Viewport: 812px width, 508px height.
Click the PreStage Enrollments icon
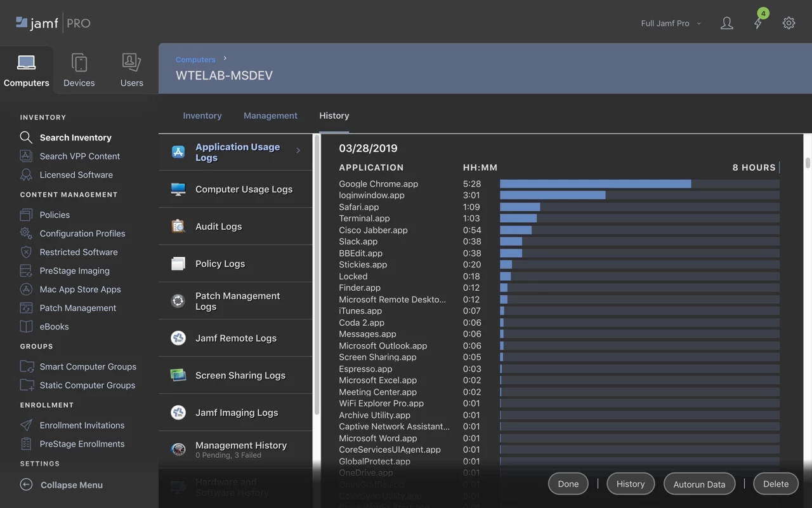(x=26, y=444)
